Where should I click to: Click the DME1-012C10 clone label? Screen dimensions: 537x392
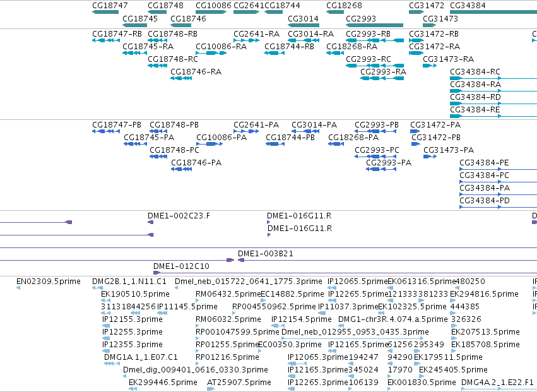coord(182,266)
